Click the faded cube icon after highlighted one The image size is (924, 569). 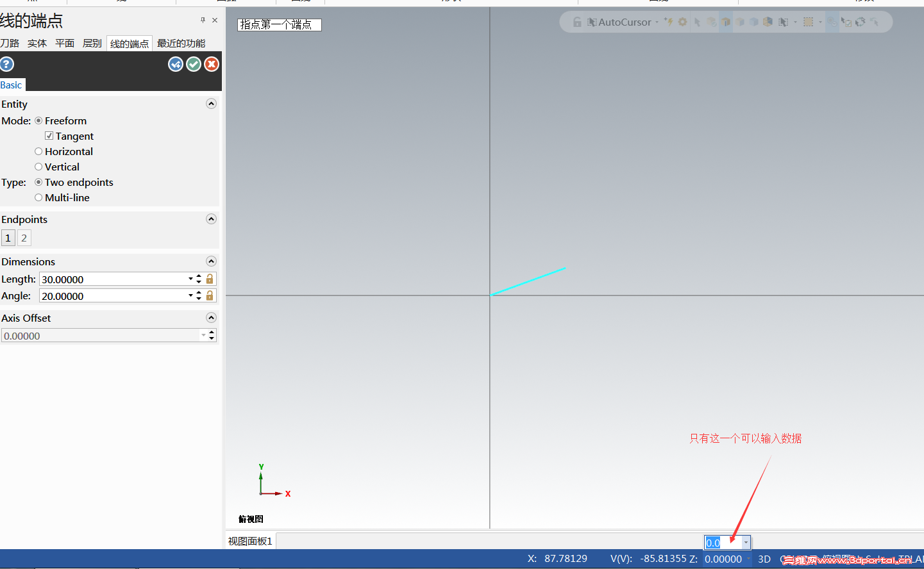tap(740, 22)
